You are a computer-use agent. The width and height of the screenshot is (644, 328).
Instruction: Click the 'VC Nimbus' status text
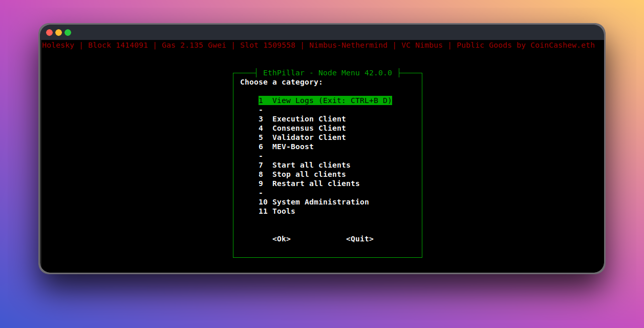pos(422,45)
